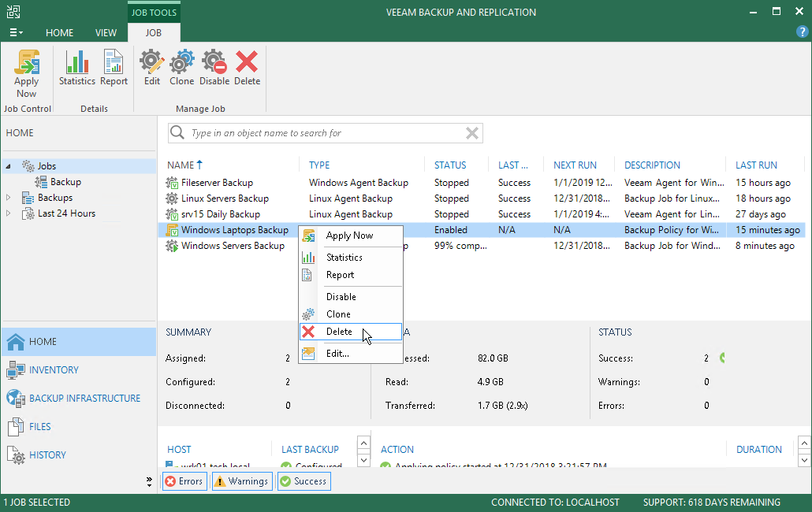Select the Fileserver Backup job row
812x512 pixels.
click(482, 183)
